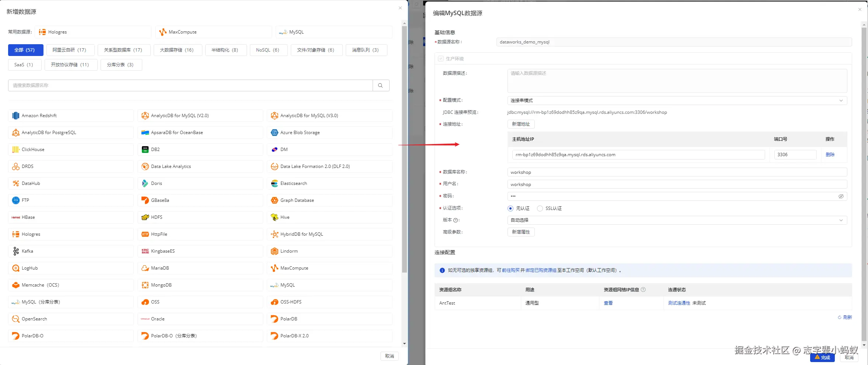Screen dimensions: 868x365
Task: Pick the Kafka data source icon
Action: 15,251
